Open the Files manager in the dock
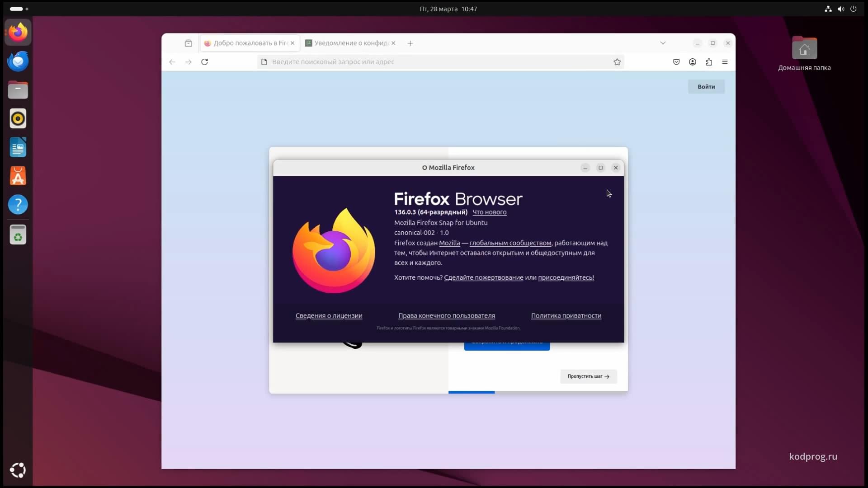The image size is (868, 488). click(x=18, y=90)
